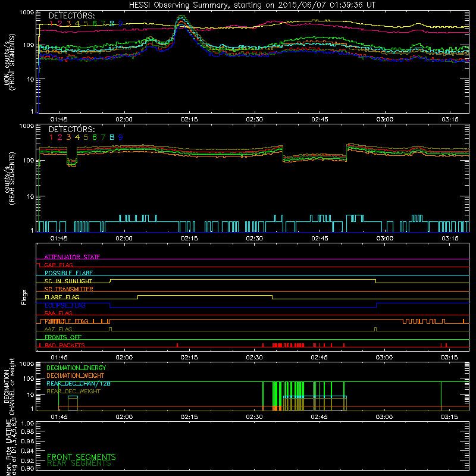Select the SC IN SUNLIGHT flag label
This screenshot has width=476, height=476.
68,281
